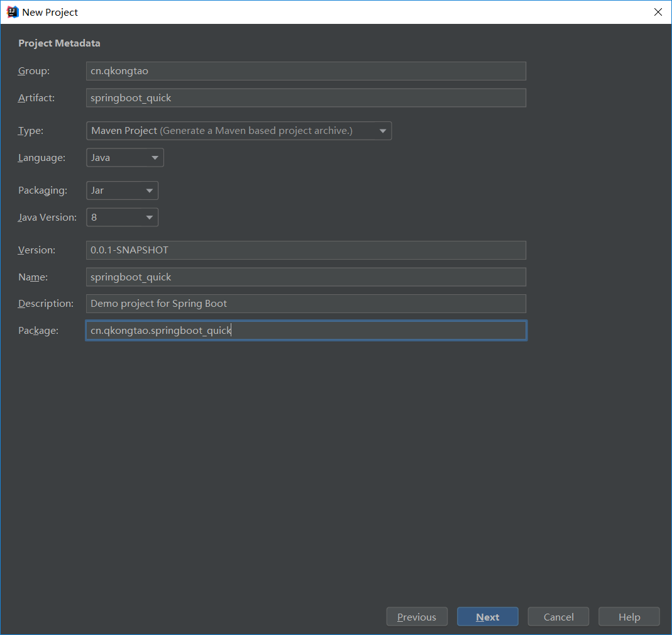Click into the Artifact input field
This screenshot has width=672, height=635.
(306, 97)
